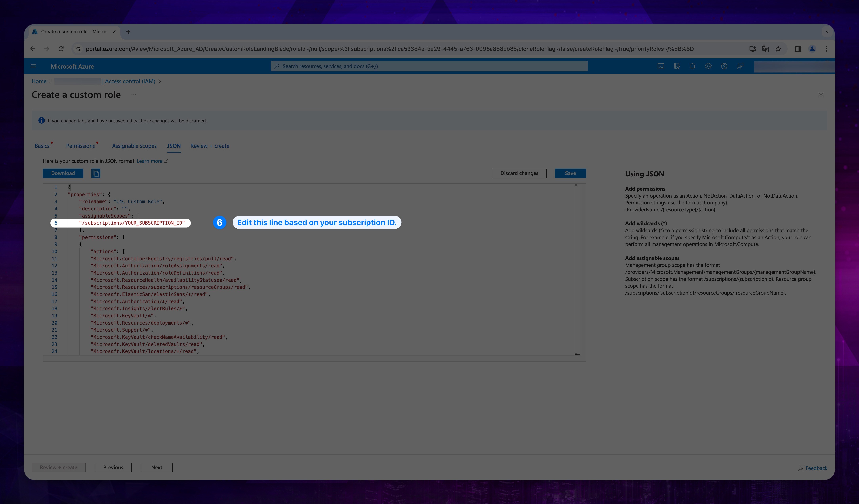Copy JSON to clipboard icon
The width and height of the screenshot is (859, 504).
point(96,173)
